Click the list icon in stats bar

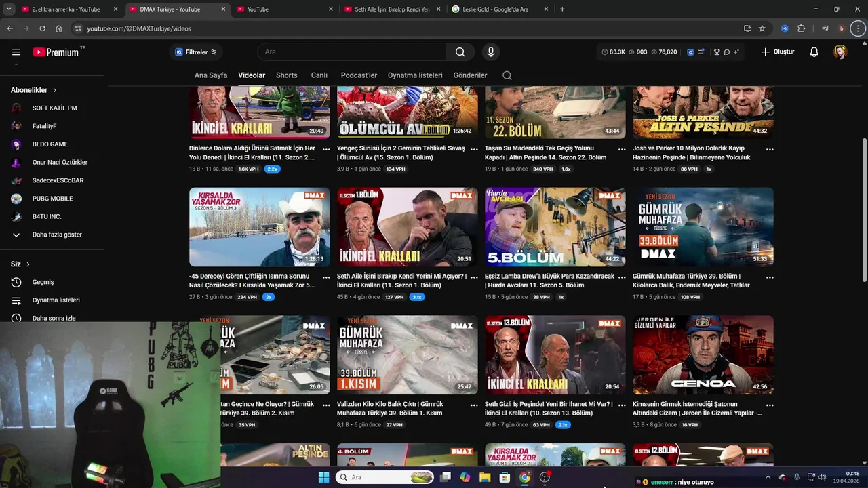click(701, 52)
